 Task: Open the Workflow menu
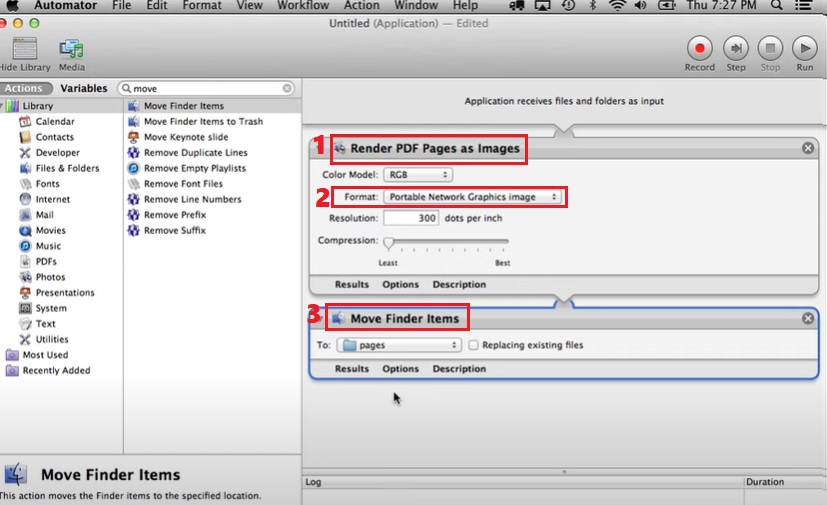click(x=303, y=6)
